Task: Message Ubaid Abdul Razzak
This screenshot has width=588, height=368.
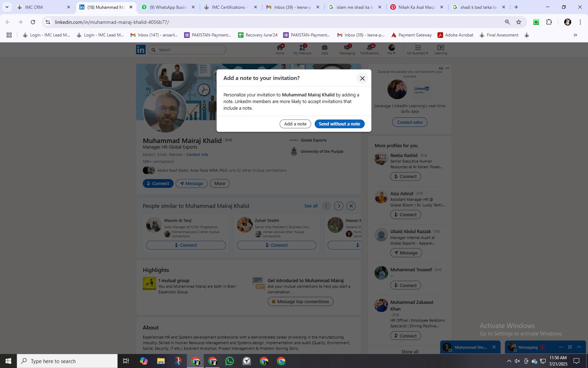Action: (406, 253)
